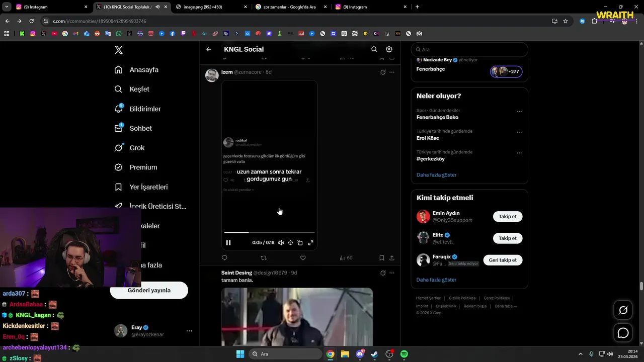Image resolution: width=644 pixels, height=362 pixels.
Task: Open the X logo home icon
Action: [x=119, y=50]
